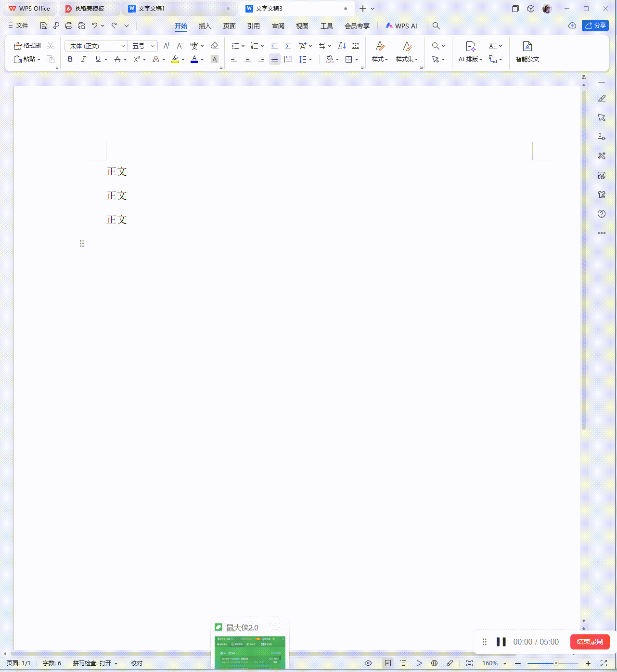Toggle eye protection mode in status bar
Image resolution: width=617 pixels, height=672 pixels.
tap(368, 663)
